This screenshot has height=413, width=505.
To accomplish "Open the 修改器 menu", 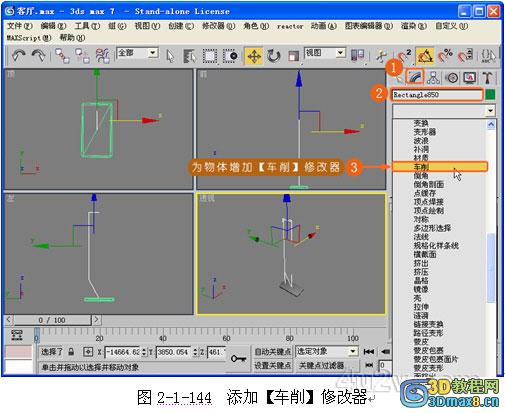I will pos(218,26).
